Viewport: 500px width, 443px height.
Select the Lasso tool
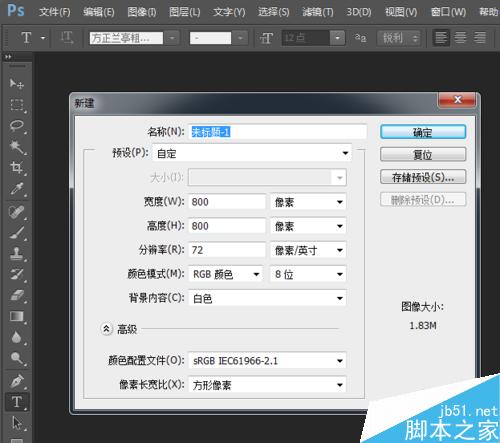click(x=17, y=126)
